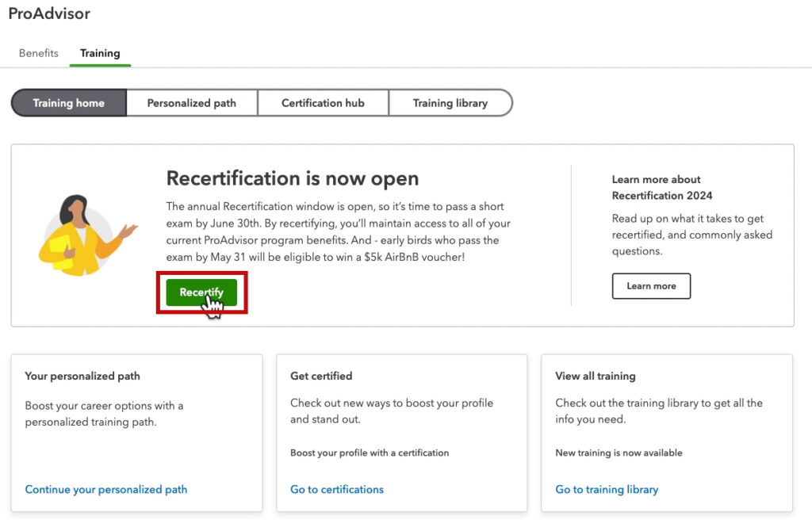Screen dimensions: 812x531
Task: Open Continue your personalized path link
Action: coord(105,490)
